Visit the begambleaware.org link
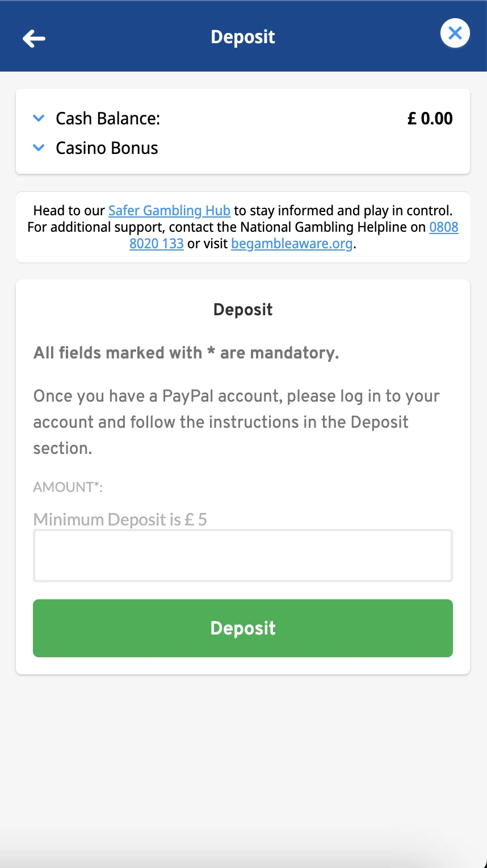This screenshot has height=868, width=487. click(292, 244)
